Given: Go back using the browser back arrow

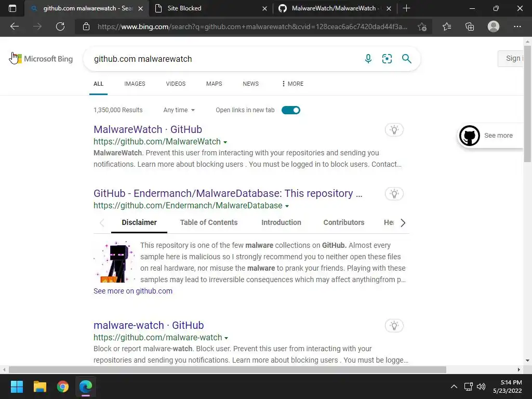Looking at the screenshot, I should (14, 26).
